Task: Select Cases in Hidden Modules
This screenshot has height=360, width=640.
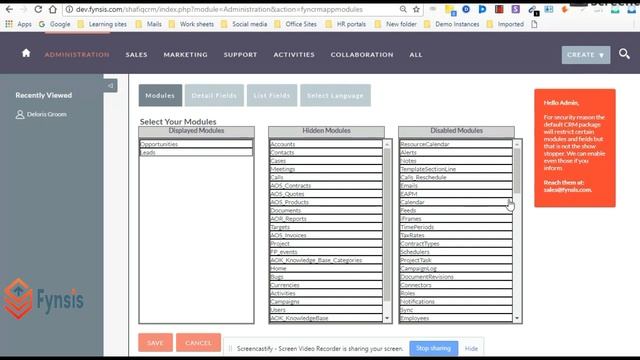Action: pos(326,161)
